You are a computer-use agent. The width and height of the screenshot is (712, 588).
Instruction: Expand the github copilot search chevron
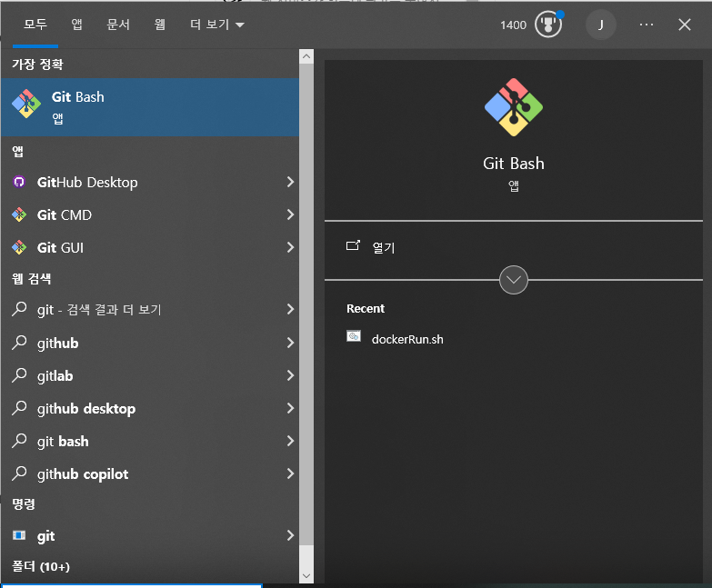pos(291,473)
